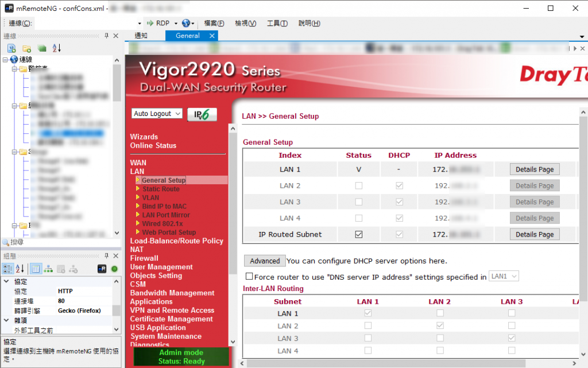
Task: Sort config properties alphabetically
Action: pos(20,269)
